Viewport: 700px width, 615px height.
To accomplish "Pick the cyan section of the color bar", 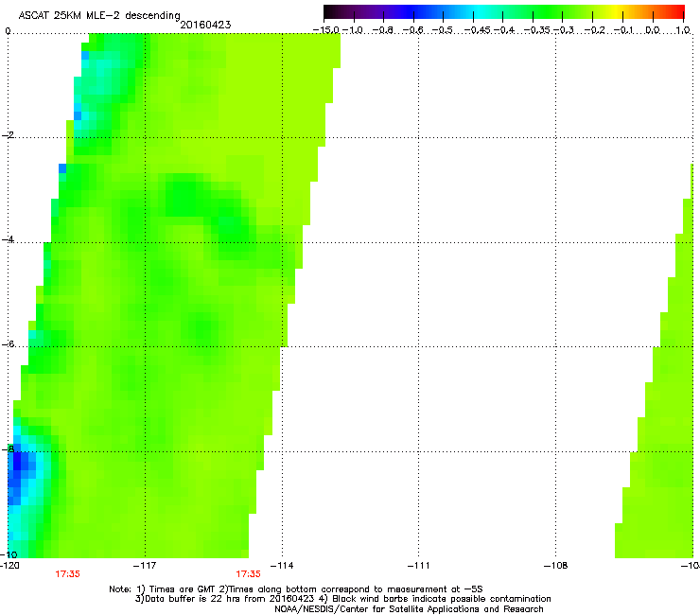I will pos(480,11).
